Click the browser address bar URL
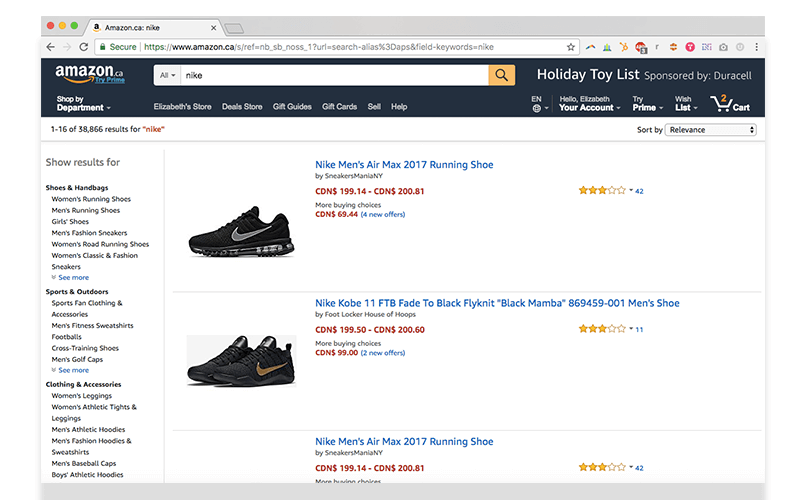The height and width of the screenshot is (500, 800). pos(319,47)
